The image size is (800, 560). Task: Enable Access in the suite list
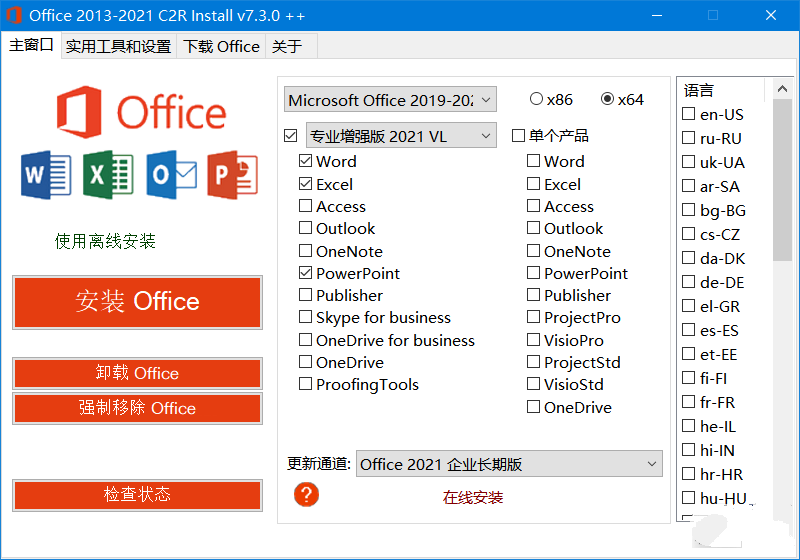coord(305,206)
